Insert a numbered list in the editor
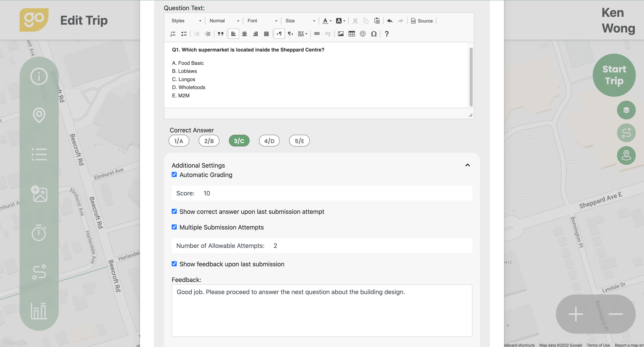This screenshot has height=347, width=644. (173, 34)
